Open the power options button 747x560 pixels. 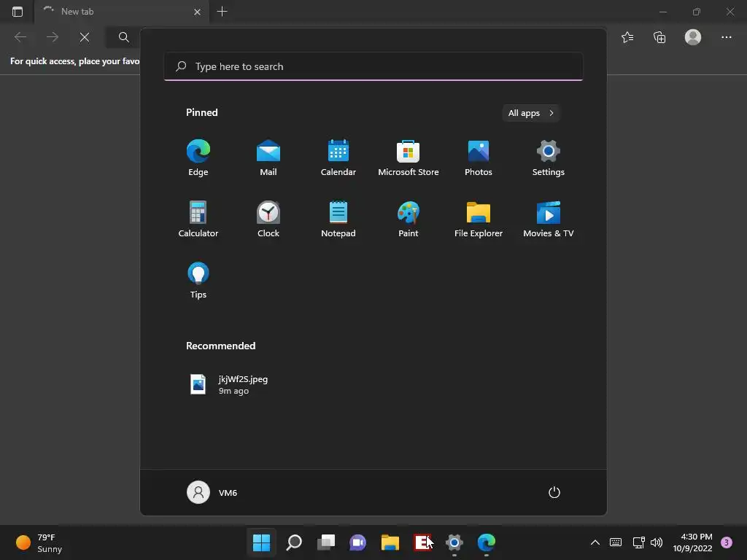click(554, 492)
